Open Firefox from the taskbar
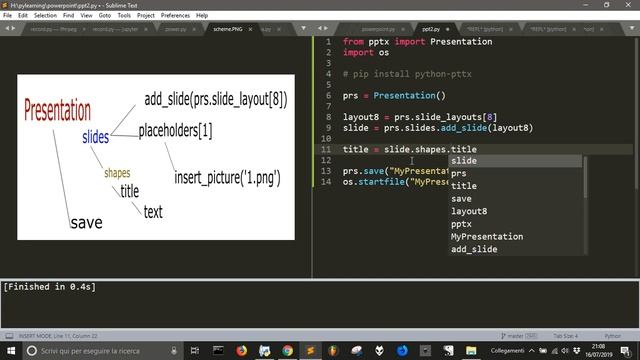Screen dimensions: 640x360 point(242,351)
